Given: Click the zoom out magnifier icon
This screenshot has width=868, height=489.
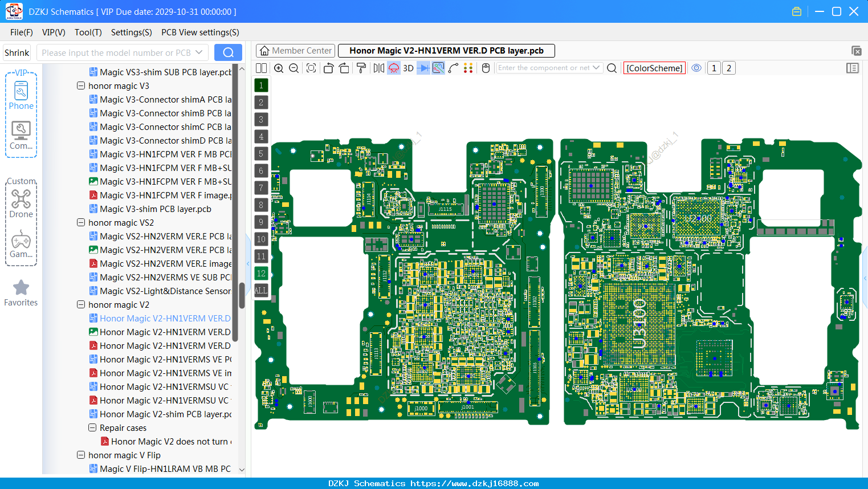Looking at the screenshot, I should coord(294,68).
